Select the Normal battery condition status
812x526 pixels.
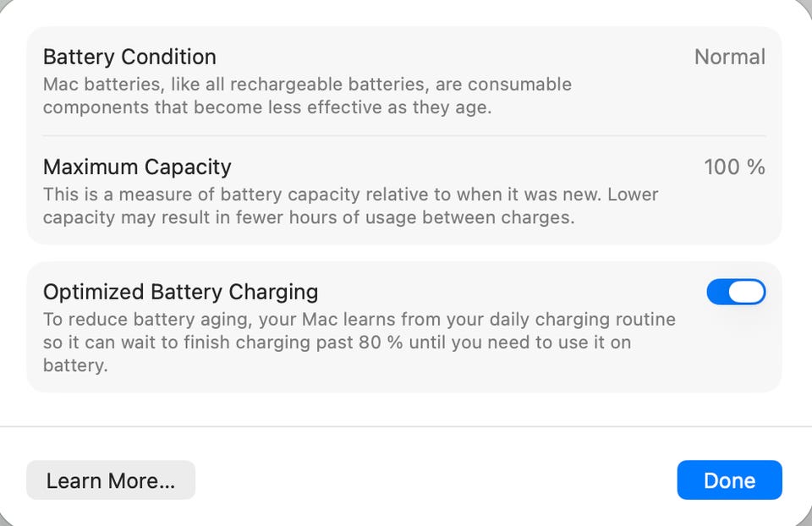click(x=729, y=57)
